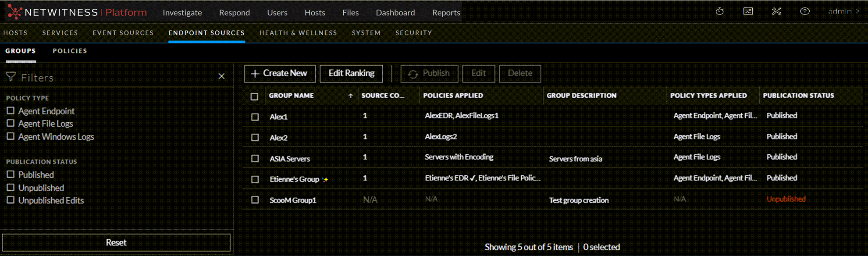Image resolution: width=868 pixels, height=256 pixels.
Task: Toggle the select-all groups header checkbox
Action: tap(254, 96)
